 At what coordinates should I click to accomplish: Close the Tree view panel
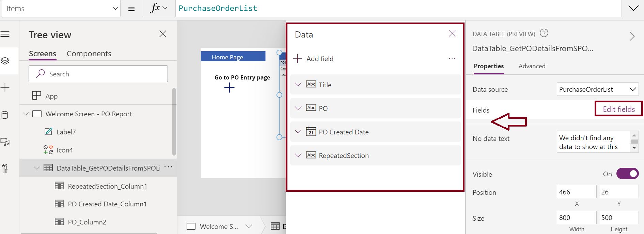click(163, 34)
